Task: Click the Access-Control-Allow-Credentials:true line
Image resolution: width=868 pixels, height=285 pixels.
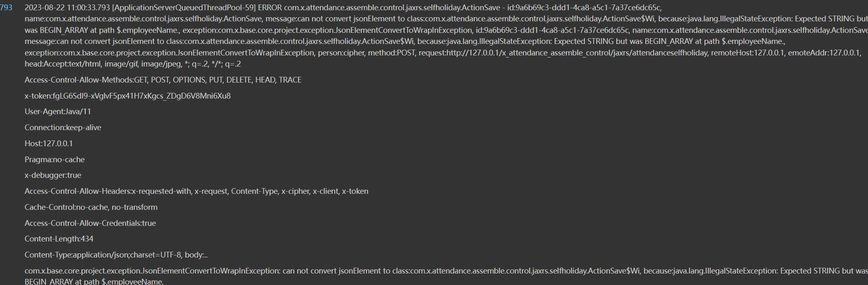Action: [90, 223]
